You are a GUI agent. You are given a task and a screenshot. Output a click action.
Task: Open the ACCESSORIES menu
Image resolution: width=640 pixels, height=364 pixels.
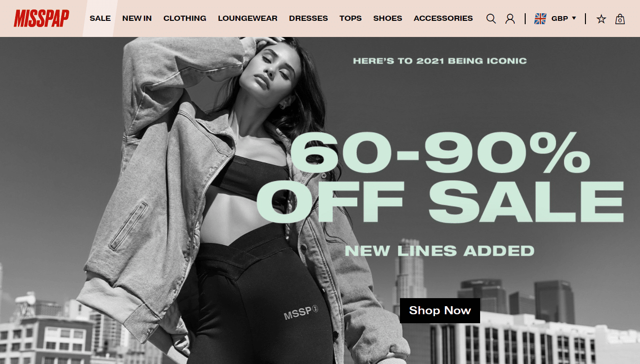pos(443,18)
